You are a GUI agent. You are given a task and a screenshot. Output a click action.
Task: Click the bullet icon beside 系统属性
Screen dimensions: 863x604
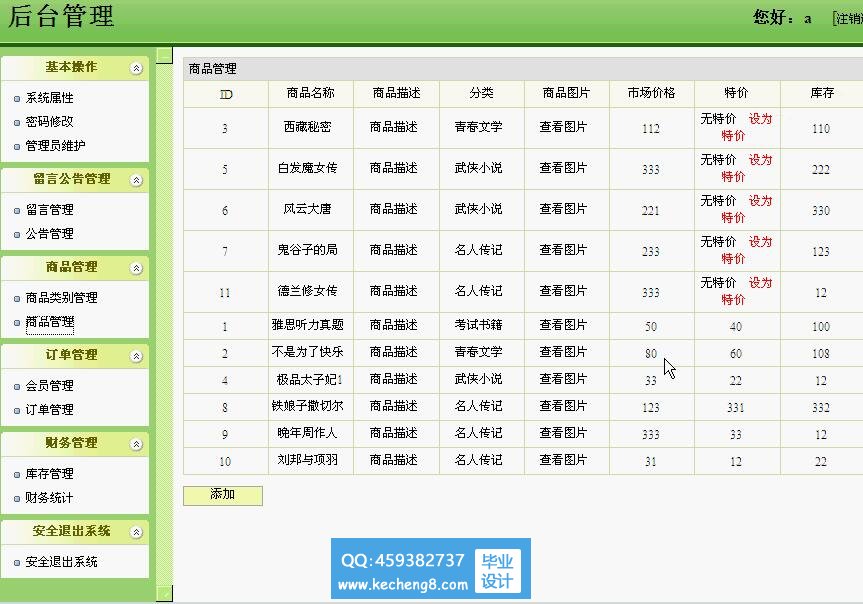(x=17, y=99)
